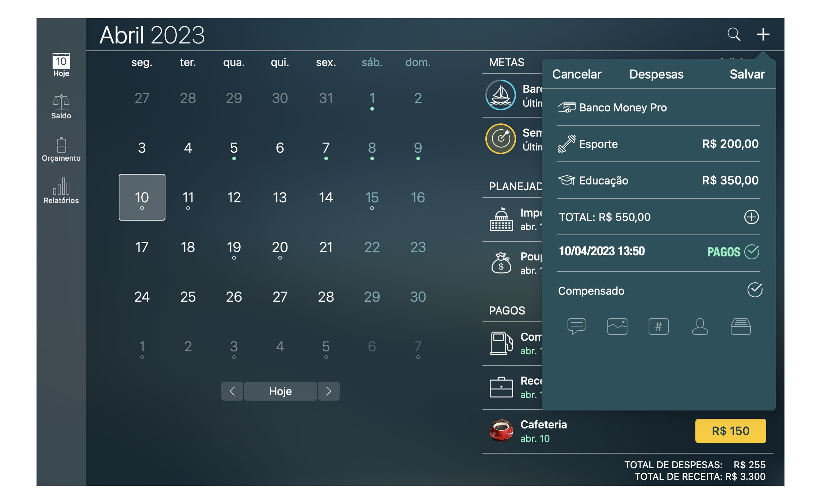The height and width of the screenshot is (504, 821).
Task: Open the Hoje calendar sidebar icon
Action: [x=61, y=65]
